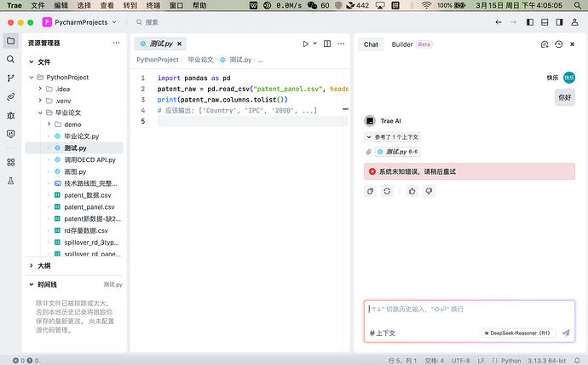Switch to the Chat tab
The width and height of the screenshot is (588, 365).
371,44
